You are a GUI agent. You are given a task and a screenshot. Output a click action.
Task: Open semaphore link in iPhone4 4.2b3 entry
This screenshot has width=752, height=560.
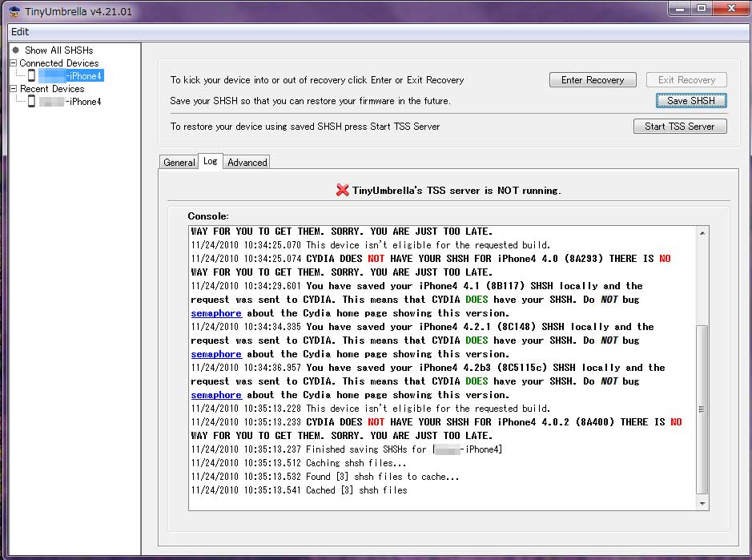tap(216, 395)
